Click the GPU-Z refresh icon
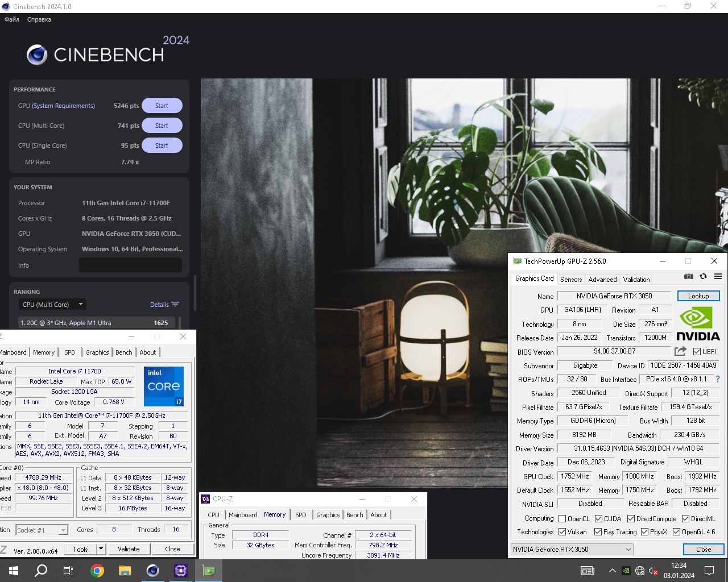The width and height of the screenshot is (728, 582). [x=704, y=276]
